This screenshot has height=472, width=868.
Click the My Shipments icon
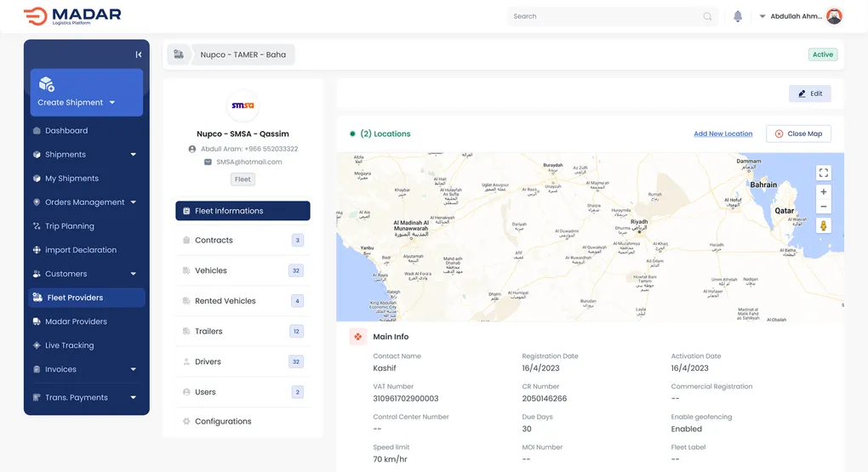[37, 179]
